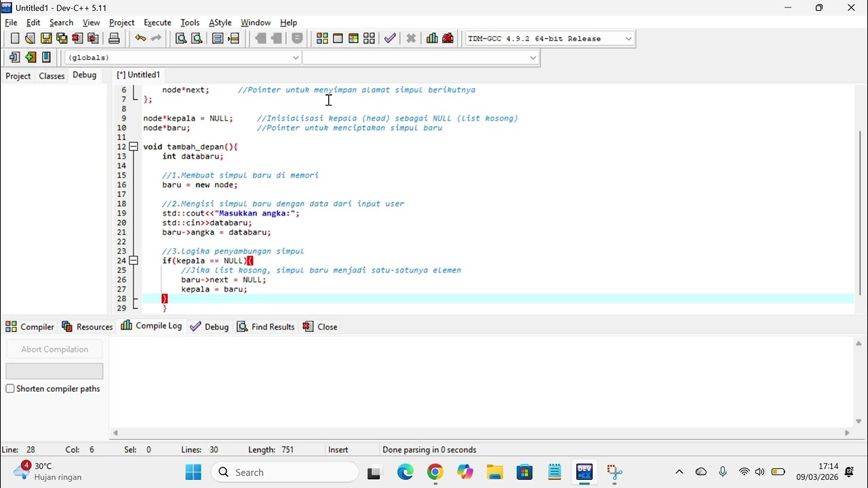Click the blue book icon in second toolbar

(x=46, y=58)
